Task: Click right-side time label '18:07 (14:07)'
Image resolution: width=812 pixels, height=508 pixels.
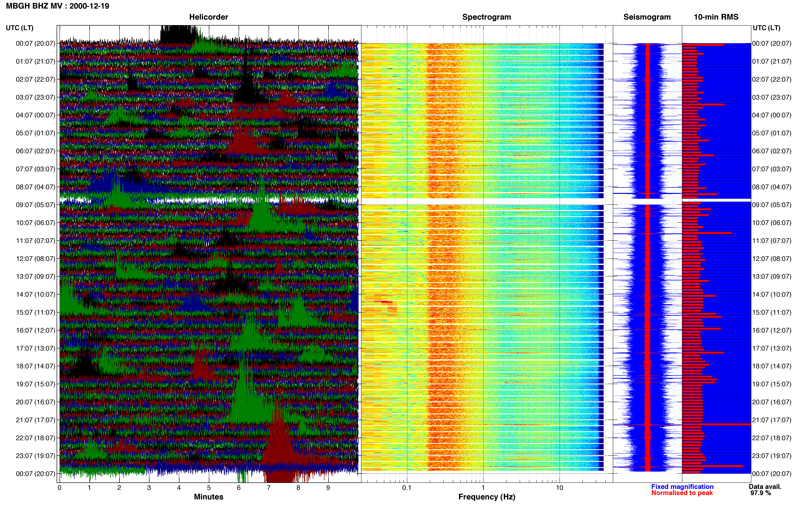Action: [x=772, y=366]
